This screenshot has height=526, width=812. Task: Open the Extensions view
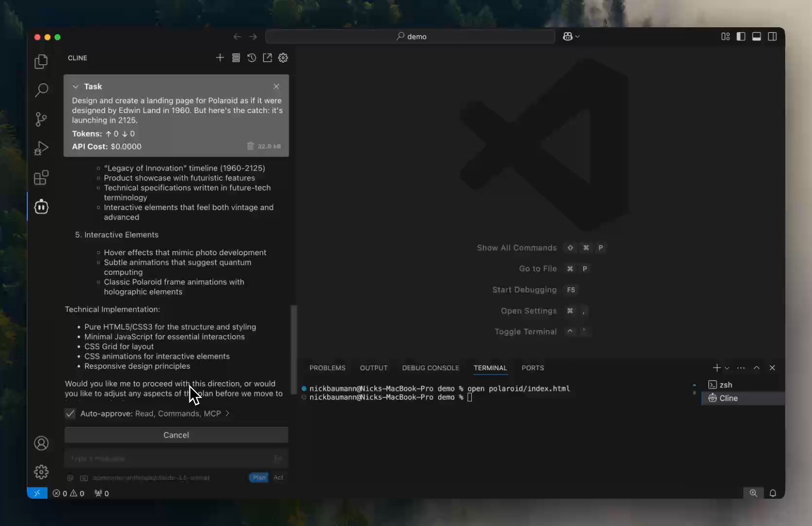coord(41,178)
